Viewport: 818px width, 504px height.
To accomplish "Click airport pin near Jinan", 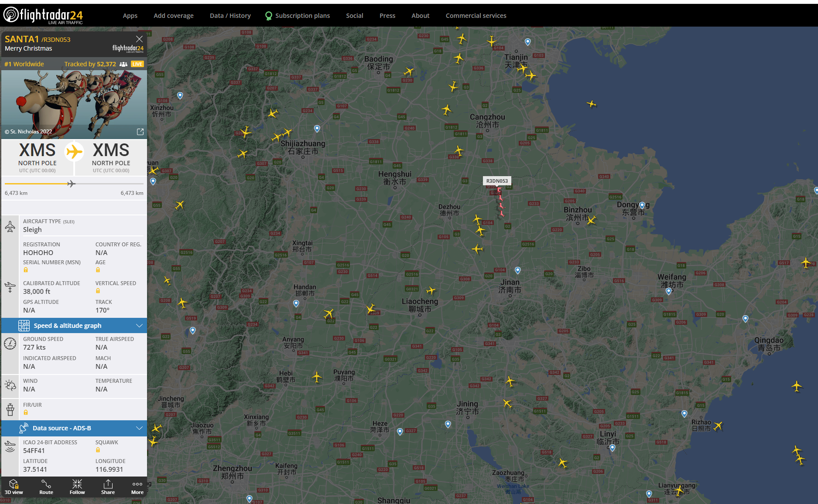I will tap(517, 270).
